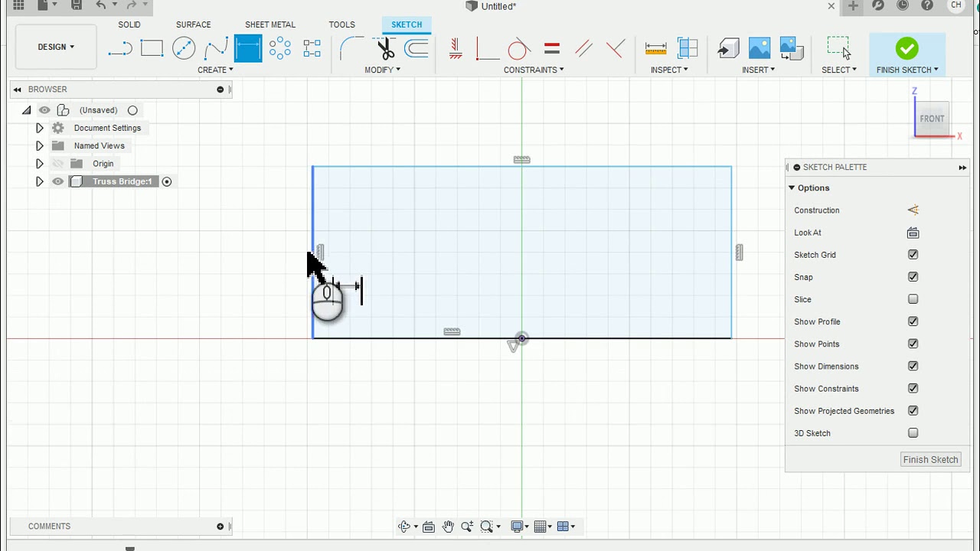
Task: Select the Offset tool
Action: tap(416, 49)
